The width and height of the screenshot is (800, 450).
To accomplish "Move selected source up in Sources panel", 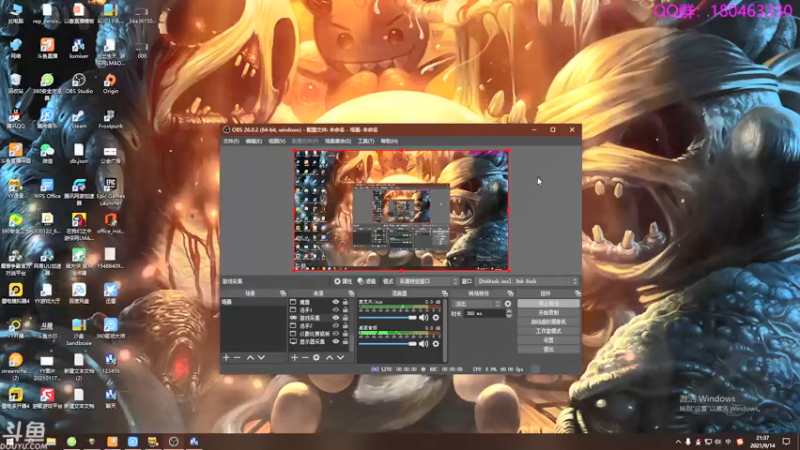I will pyautogui.click(x=329, y=358).
